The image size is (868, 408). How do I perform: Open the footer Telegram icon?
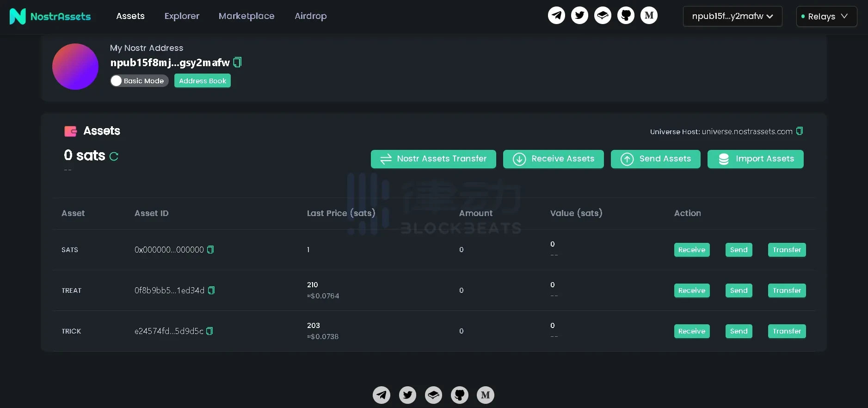click(382, 395)
